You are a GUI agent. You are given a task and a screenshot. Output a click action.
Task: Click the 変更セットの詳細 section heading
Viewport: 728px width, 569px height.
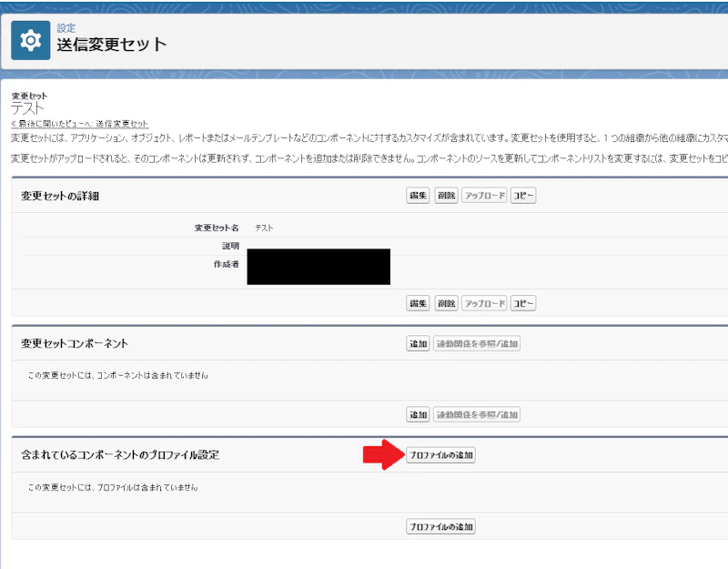[60, 196]
